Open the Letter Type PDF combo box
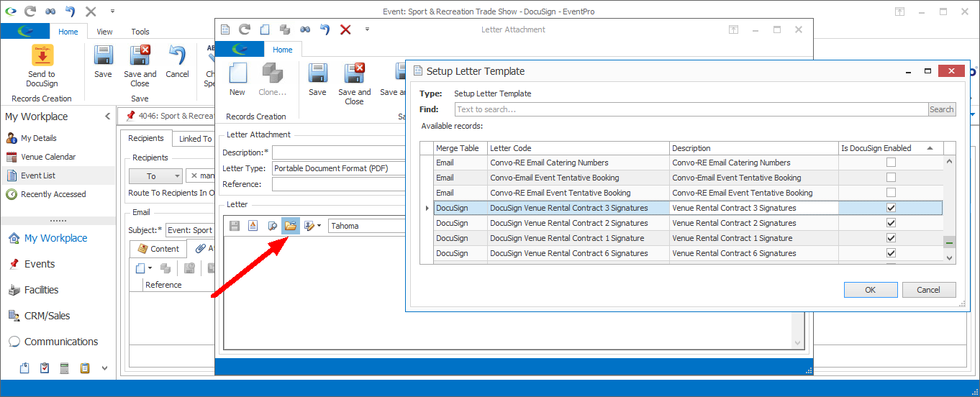Image resolution: width=980 pixels, height=397 pixels. click(x=338, y=169)
